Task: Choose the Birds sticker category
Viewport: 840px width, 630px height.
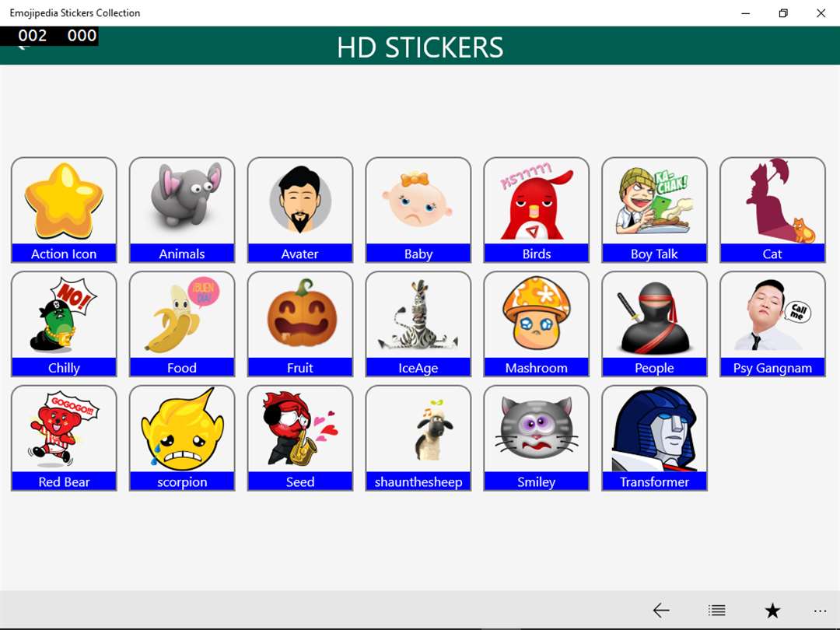Action: [536, 210]
